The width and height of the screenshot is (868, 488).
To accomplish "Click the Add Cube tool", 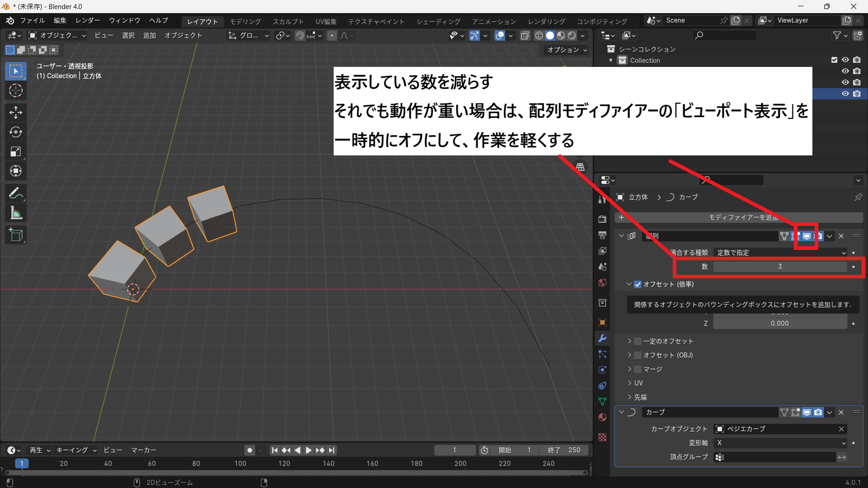I will pos(16,235).
